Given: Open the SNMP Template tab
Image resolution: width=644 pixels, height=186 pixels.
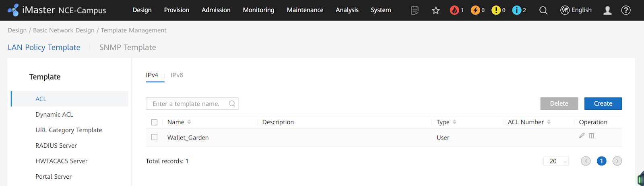Looking at the screenshot, I should pyautogui.click(x=128, y=47).
